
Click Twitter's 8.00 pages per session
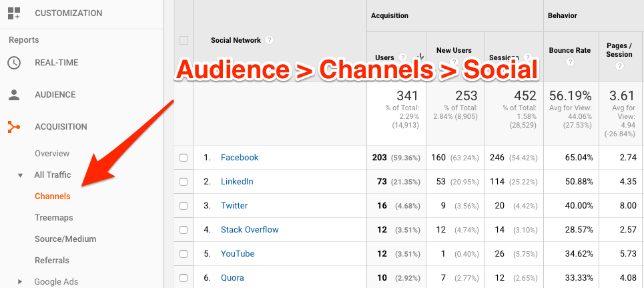(629, 206)
